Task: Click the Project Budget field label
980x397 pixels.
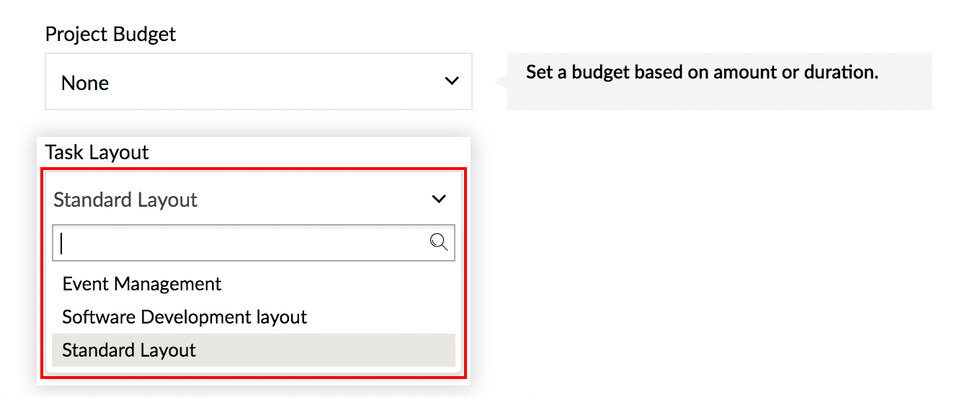Action: tap(110, 35)
